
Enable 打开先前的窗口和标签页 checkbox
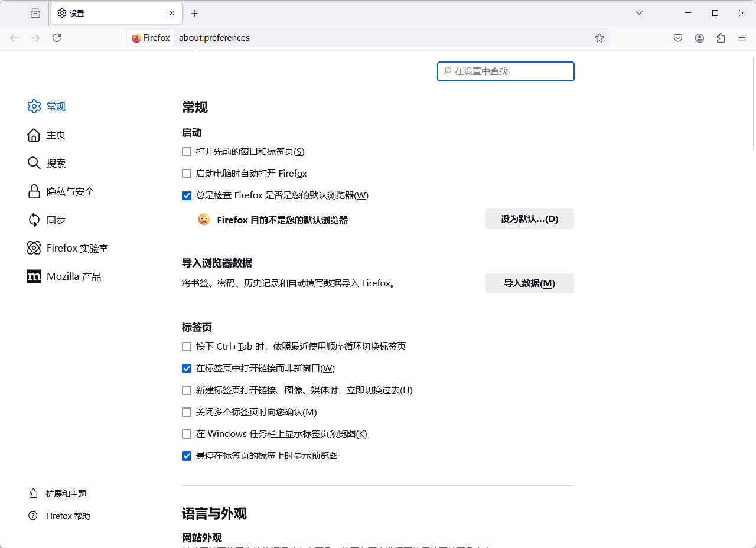point(187,152)
